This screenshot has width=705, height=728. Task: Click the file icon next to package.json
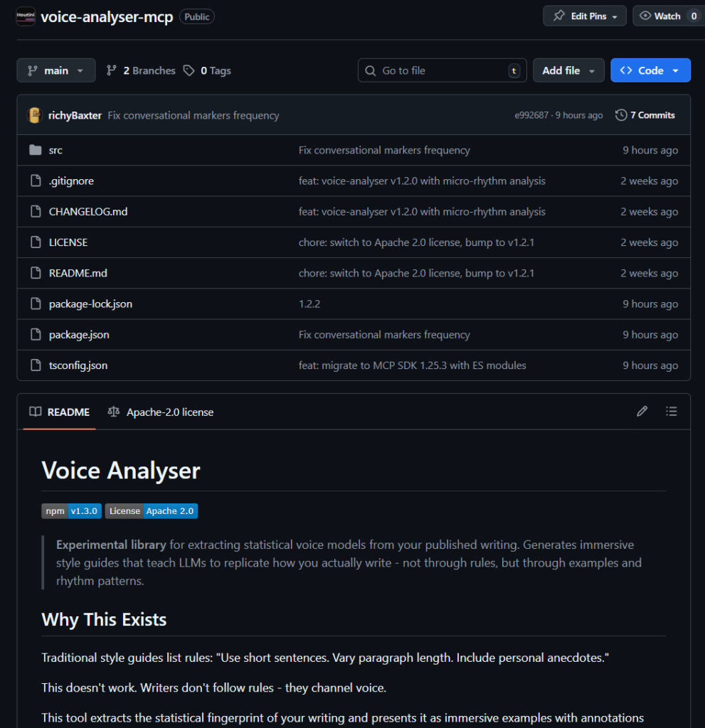point(36,334)
